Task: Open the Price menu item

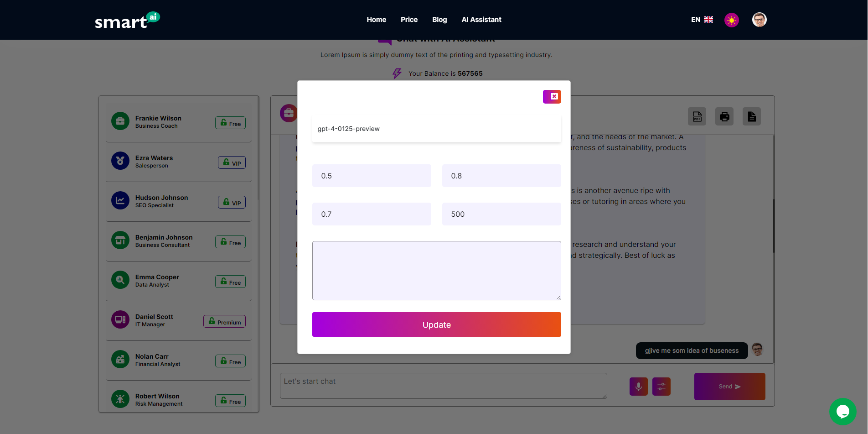Action: pos(409,20)
